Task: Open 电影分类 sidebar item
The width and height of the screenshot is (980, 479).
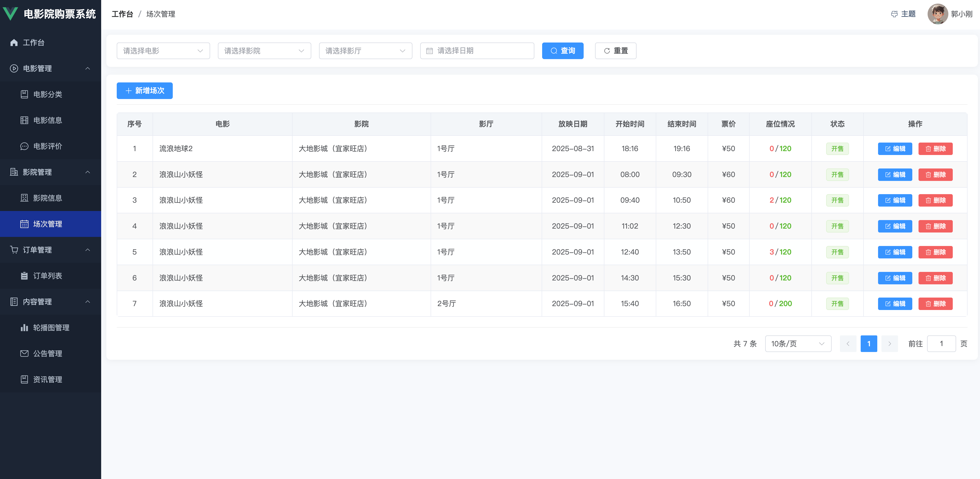Action: [47, 94]
